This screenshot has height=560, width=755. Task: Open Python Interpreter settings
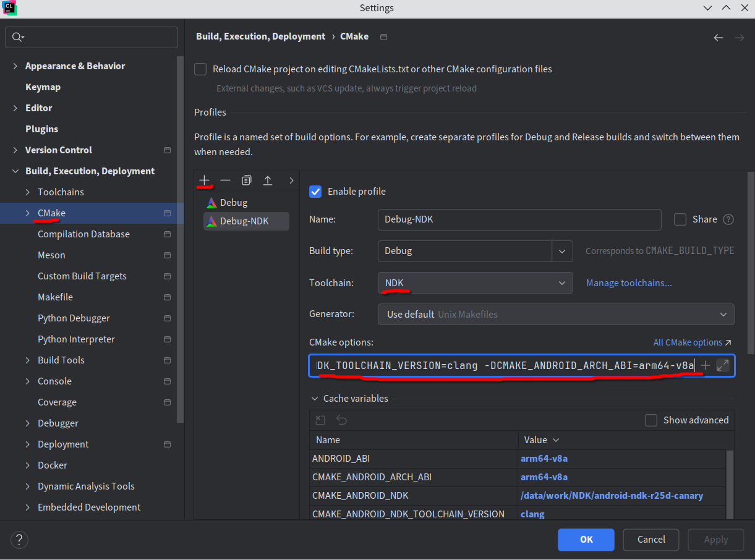coord(76,339)
